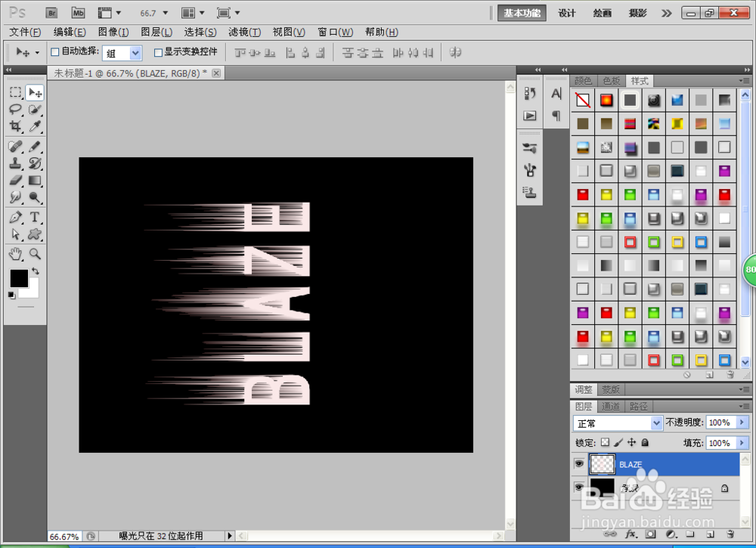
Task: Select the Move tool in toolbox
Action: [35, 92]
